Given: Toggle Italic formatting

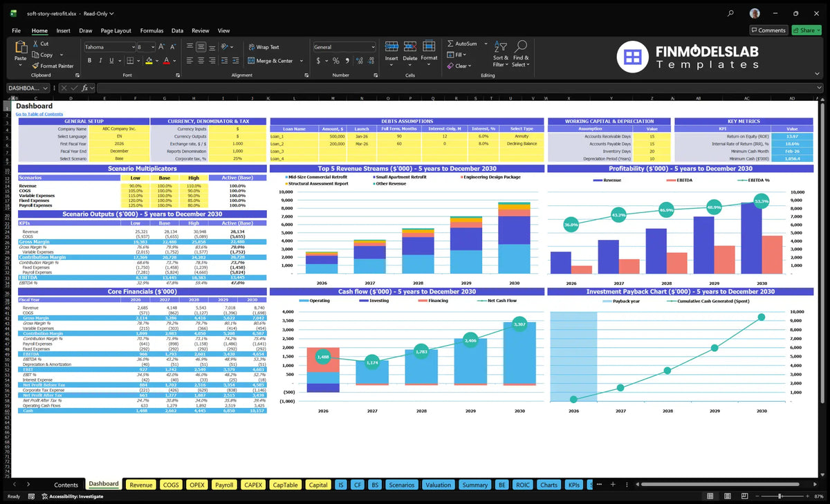Looking at the screenshot, I should click(x=101, y=61).
